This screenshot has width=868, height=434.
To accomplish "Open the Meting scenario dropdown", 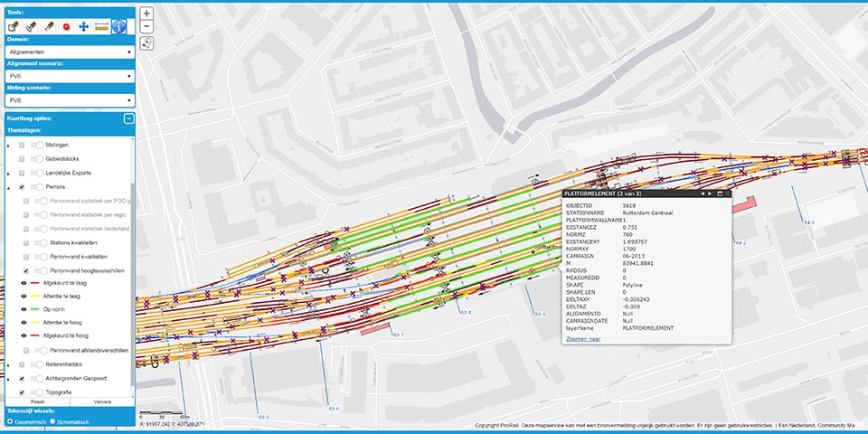I will 70,100.
